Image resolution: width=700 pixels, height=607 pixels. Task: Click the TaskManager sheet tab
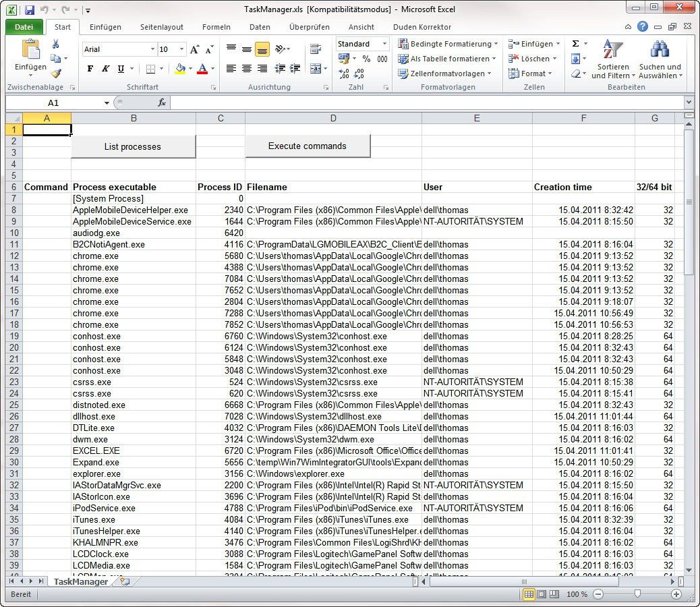(81, 581)
